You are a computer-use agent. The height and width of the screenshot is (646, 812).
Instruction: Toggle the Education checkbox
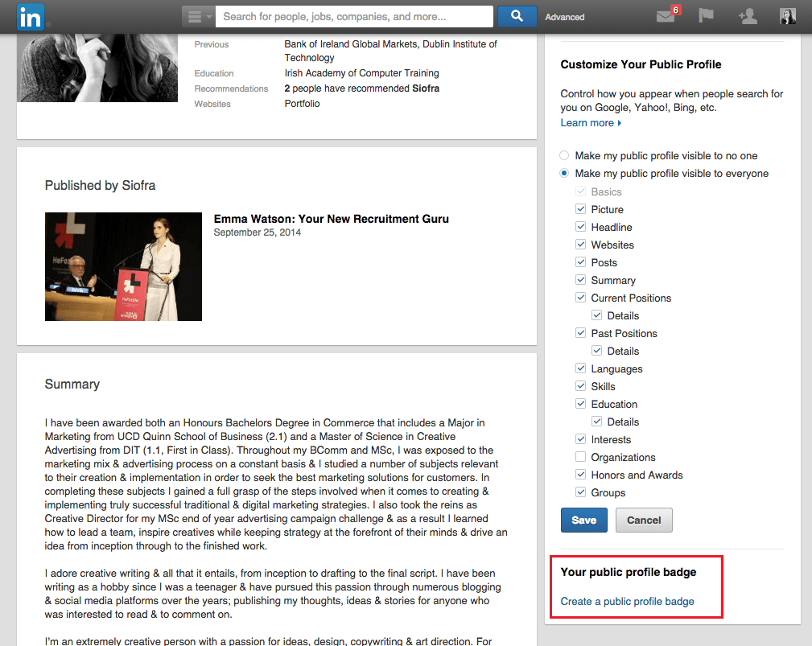(x=580, y=404)
